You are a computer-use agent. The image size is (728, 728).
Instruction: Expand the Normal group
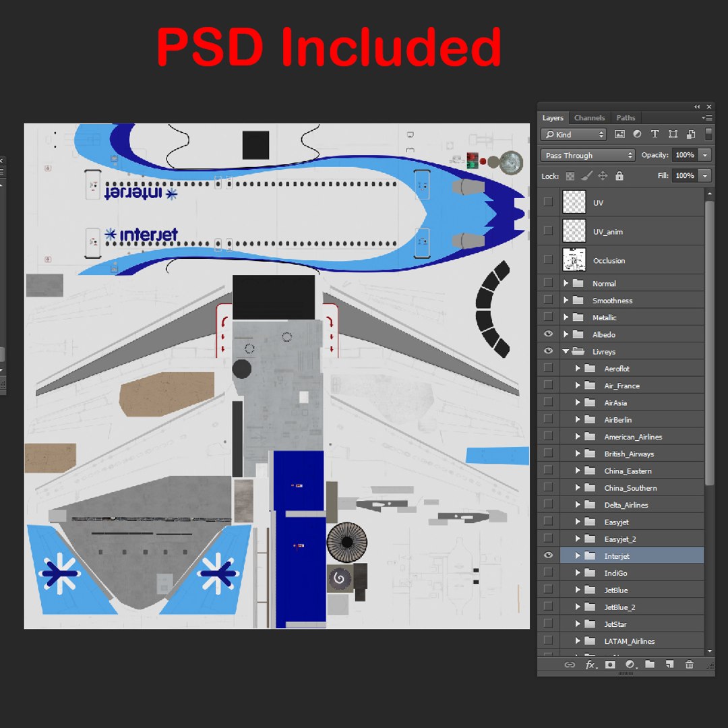[x=566, y=283]
